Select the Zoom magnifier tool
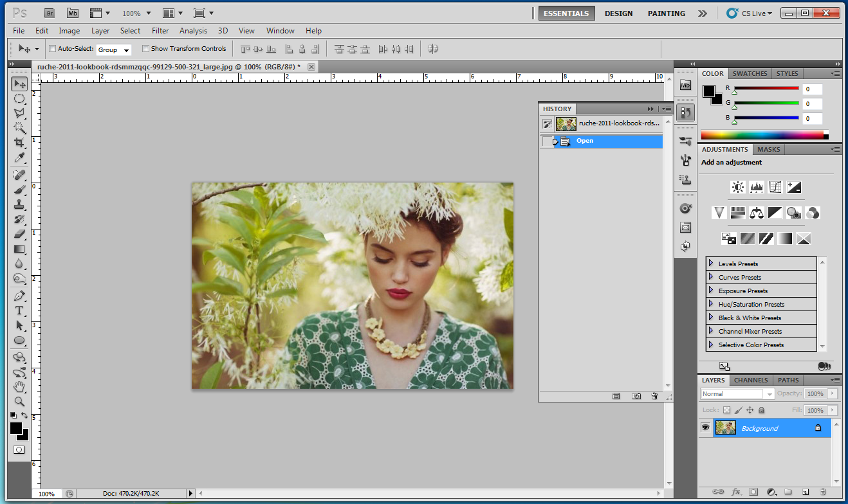This screenshot has width=848, height=504. (19, 401)
